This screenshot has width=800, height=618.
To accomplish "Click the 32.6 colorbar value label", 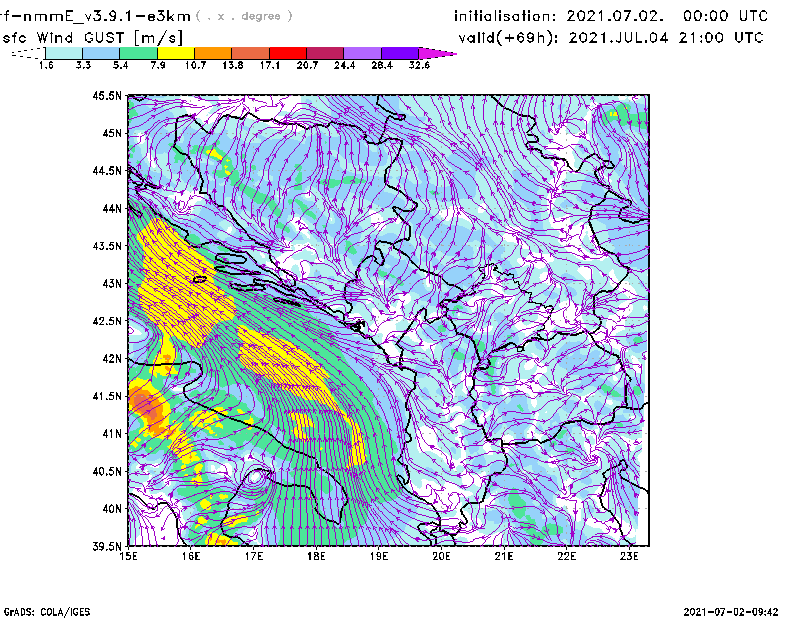I will click(419, 65).
